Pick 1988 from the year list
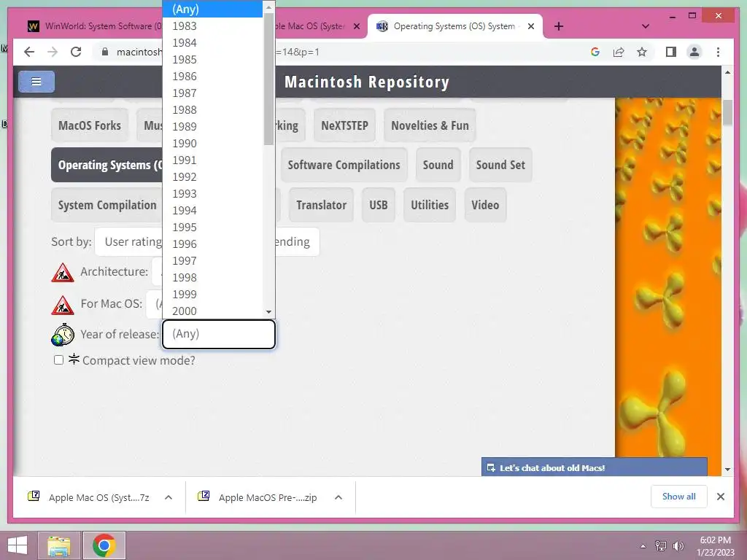The height and width of the screenshot is (560, 747). click(x=212, y=110)
